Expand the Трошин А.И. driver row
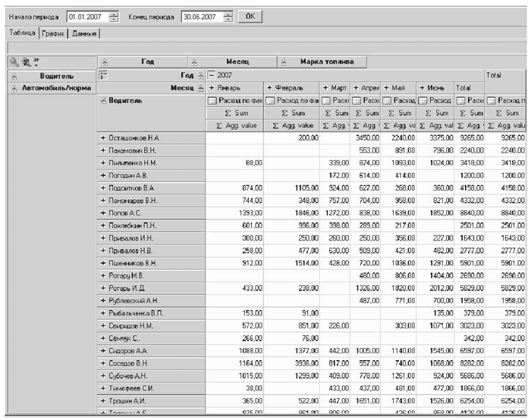The image size is (531, 420). click(x=103, y=401)
